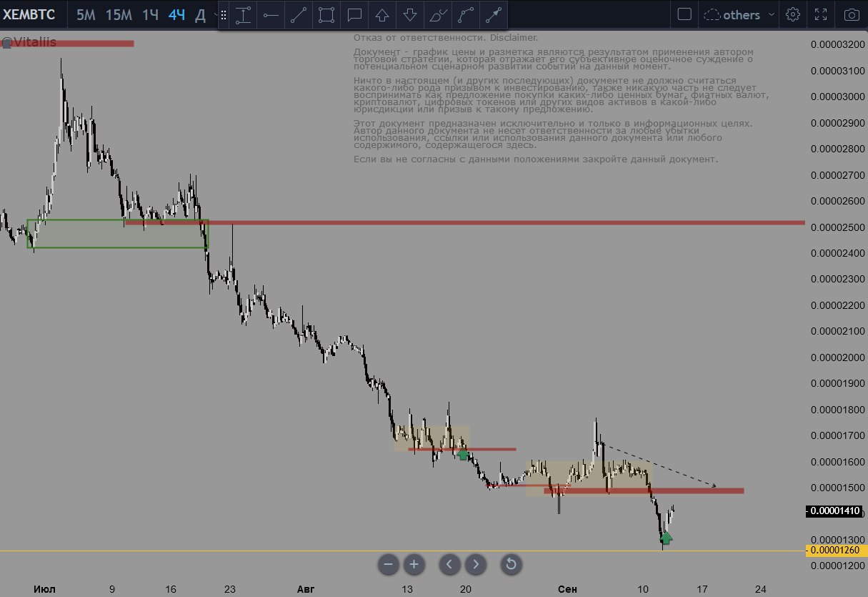Click the 'Июл' date axis label
The height and width of the screenshot is (597, 868).
click(x=44, y=589)
